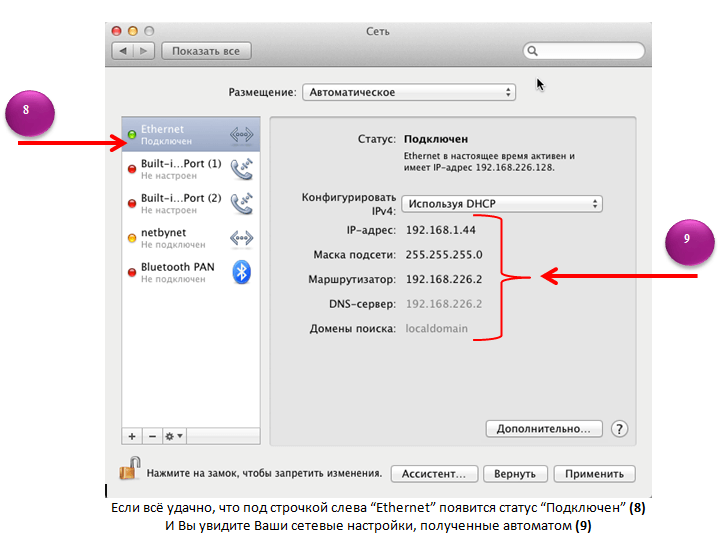Remove selected service with minus button
The height and width of the screenshot is (545, 728).
click(151, 437)
